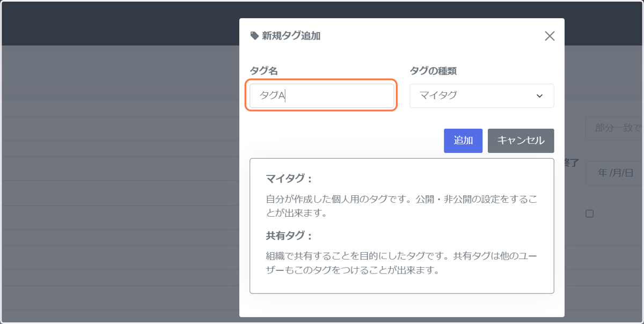This screenshot has width=644, height=324.
Task: Click the 年/月/日 date field behind dialog
Action: [614, 173]
